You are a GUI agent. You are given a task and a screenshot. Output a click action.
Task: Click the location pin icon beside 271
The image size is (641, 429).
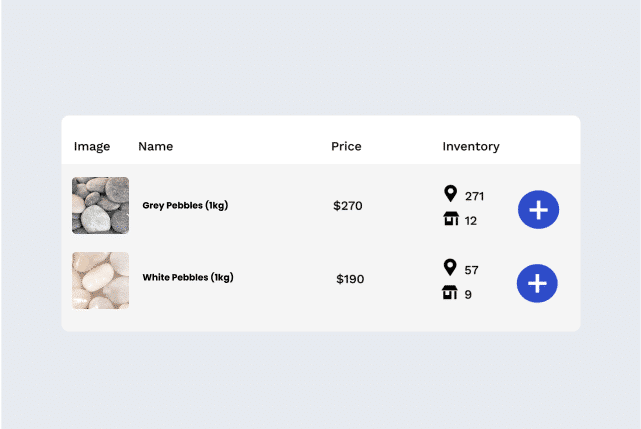450,193
